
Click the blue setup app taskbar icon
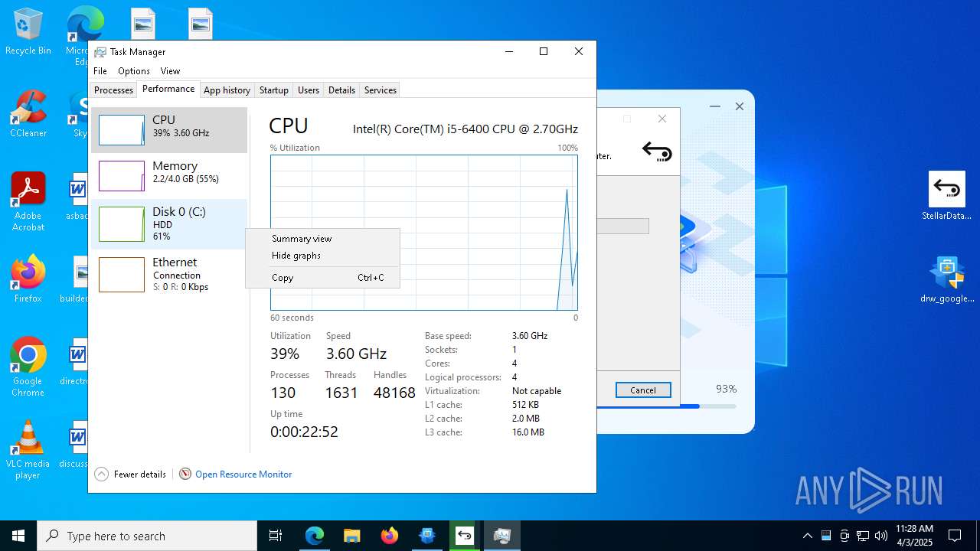(426, 536)
